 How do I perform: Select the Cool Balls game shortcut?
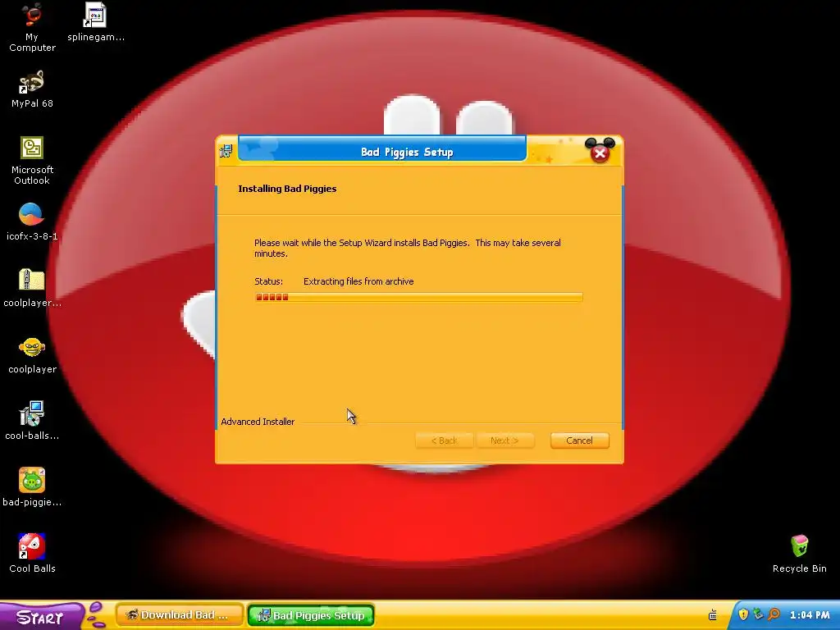click(x=32, y=554)
